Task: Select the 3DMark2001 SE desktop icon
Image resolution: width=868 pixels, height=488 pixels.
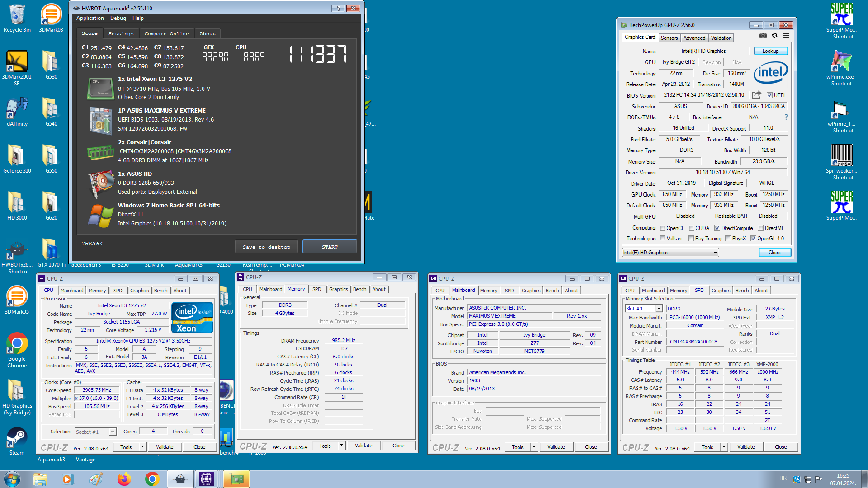Action: (x=17, y=68)
